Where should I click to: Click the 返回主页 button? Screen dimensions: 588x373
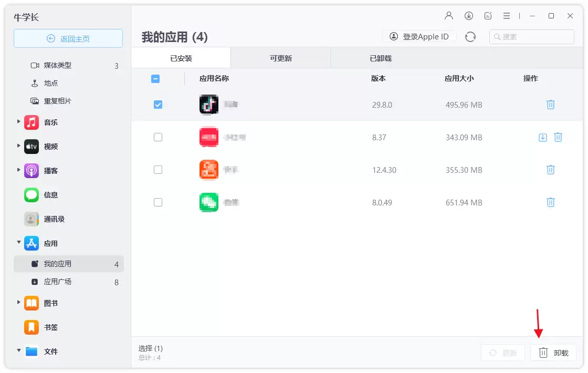pyautogui.click(x=68, y=39)
